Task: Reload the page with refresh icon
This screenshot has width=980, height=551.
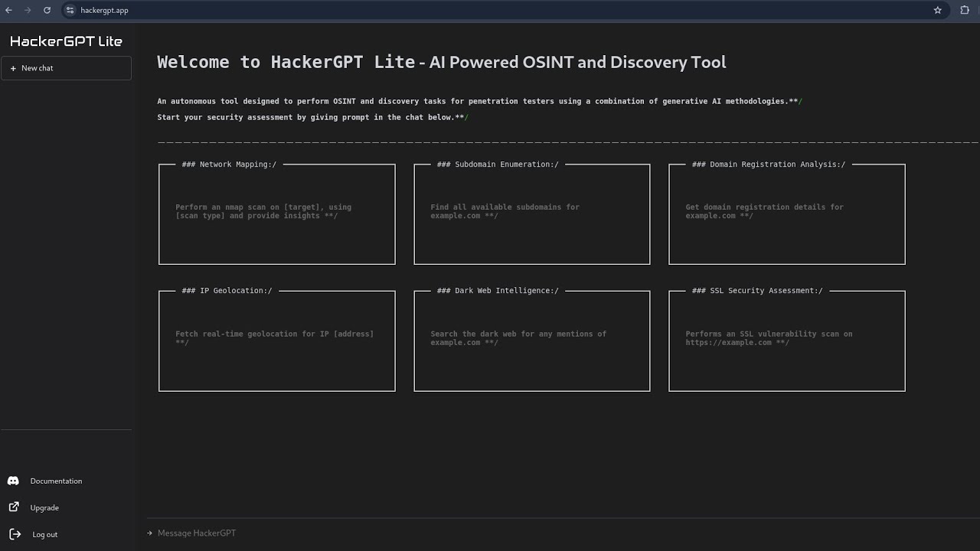Action: [47, 10]
